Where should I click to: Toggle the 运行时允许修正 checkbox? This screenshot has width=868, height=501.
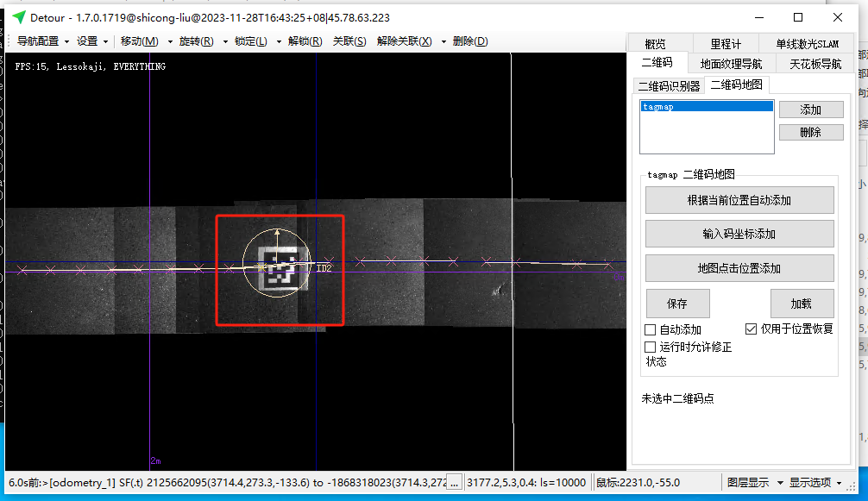(x=651, y=347)
